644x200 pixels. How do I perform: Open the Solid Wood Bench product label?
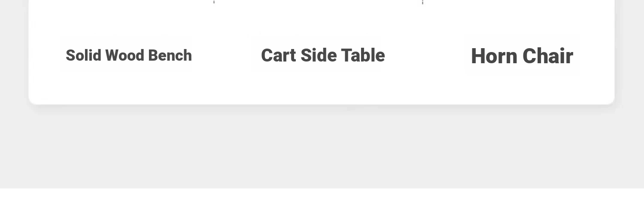pos(129,55)
